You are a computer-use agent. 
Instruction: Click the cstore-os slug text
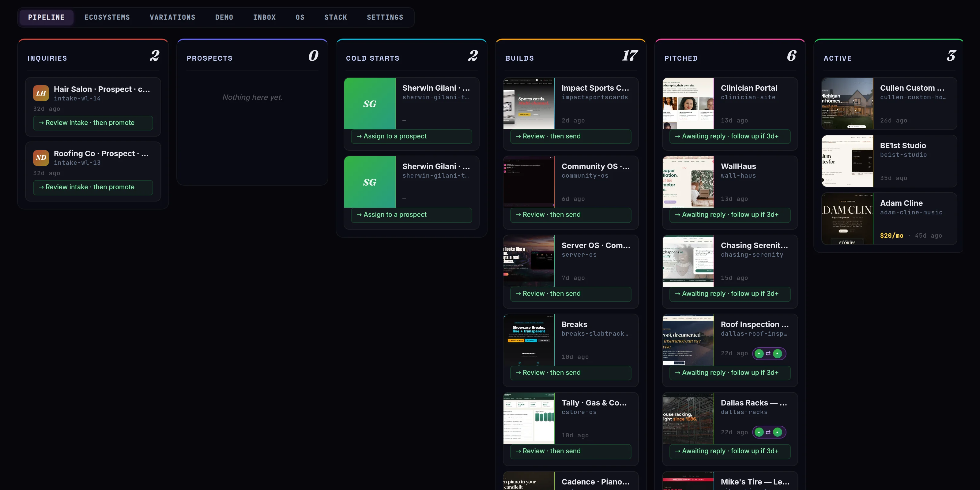click(x=579, y=413)
